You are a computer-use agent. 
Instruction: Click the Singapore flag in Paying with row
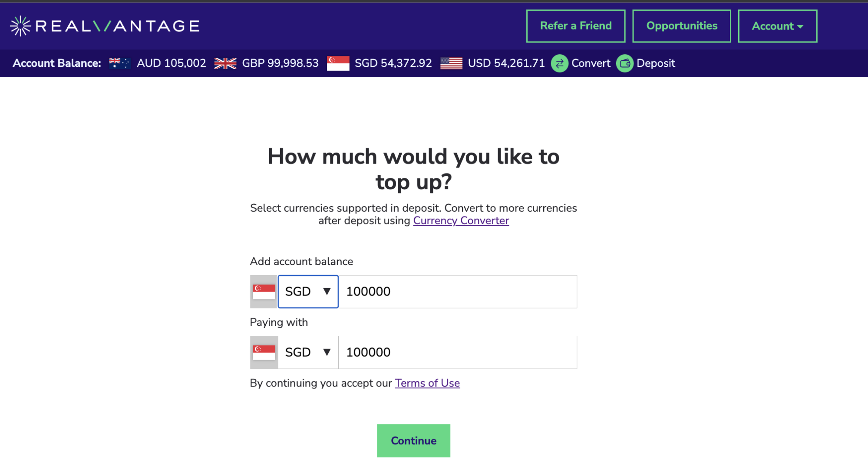point(264,352)
